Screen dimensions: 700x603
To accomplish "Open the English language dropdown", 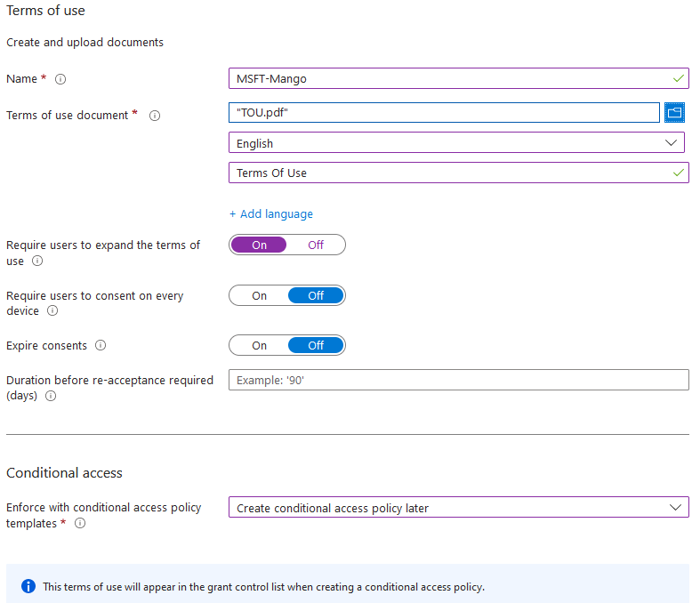I will (456, 143).
